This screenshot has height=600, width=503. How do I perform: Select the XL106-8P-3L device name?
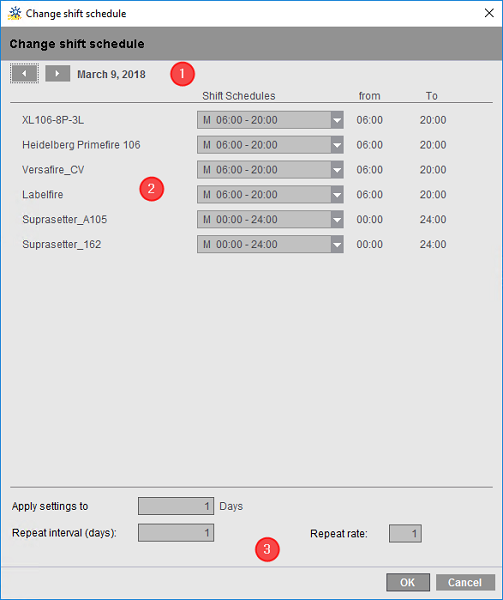tap(53, 120)
